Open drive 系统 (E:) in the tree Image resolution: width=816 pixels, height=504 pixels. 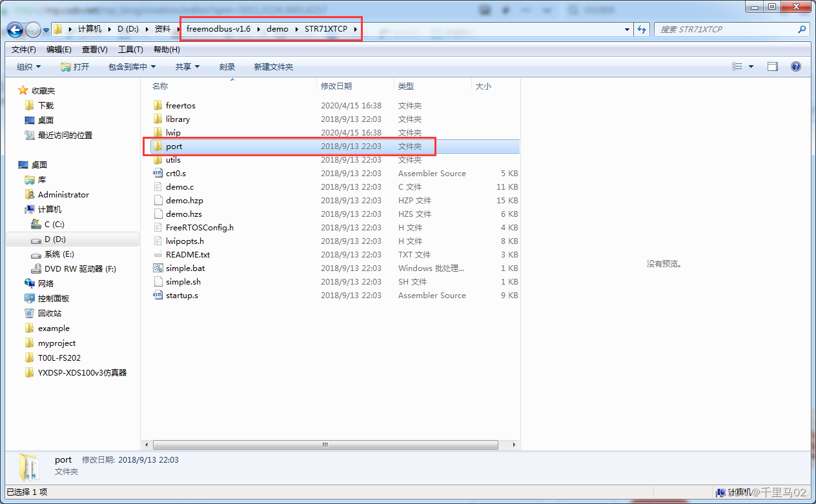click(59, 254)
